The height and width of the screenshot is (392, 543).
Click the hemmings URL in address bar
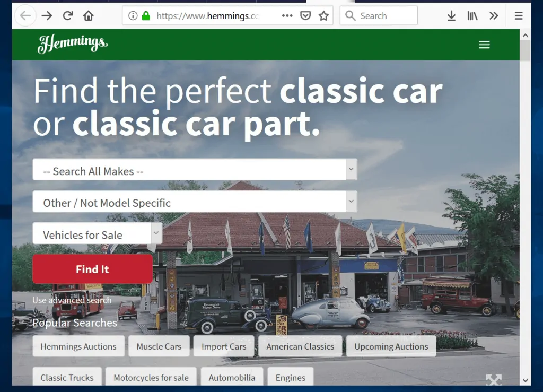pos(207,16)
